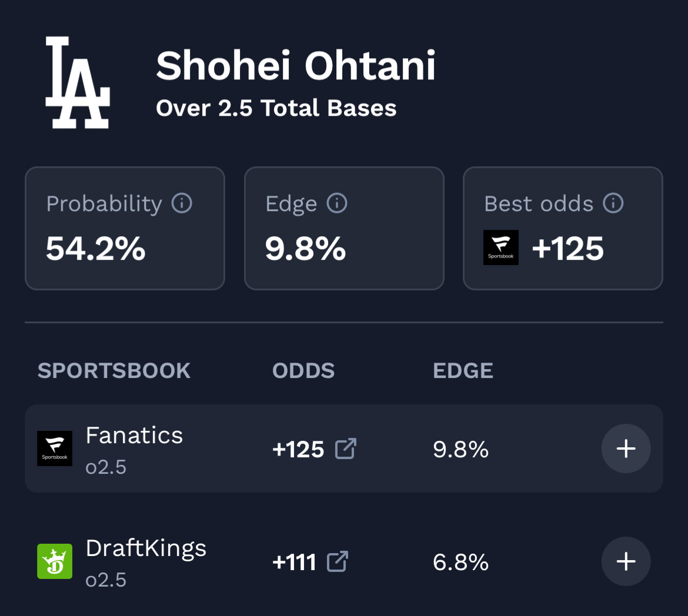The width and height of the screenshot is (688, 616).
Task: Click the EDGE column header
Action: click(x=463, y=370)
